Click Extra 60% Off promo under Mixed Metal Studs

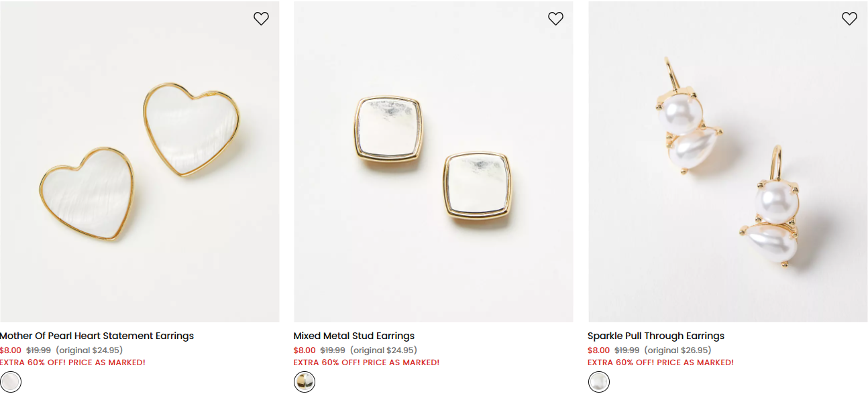(366, 362)
